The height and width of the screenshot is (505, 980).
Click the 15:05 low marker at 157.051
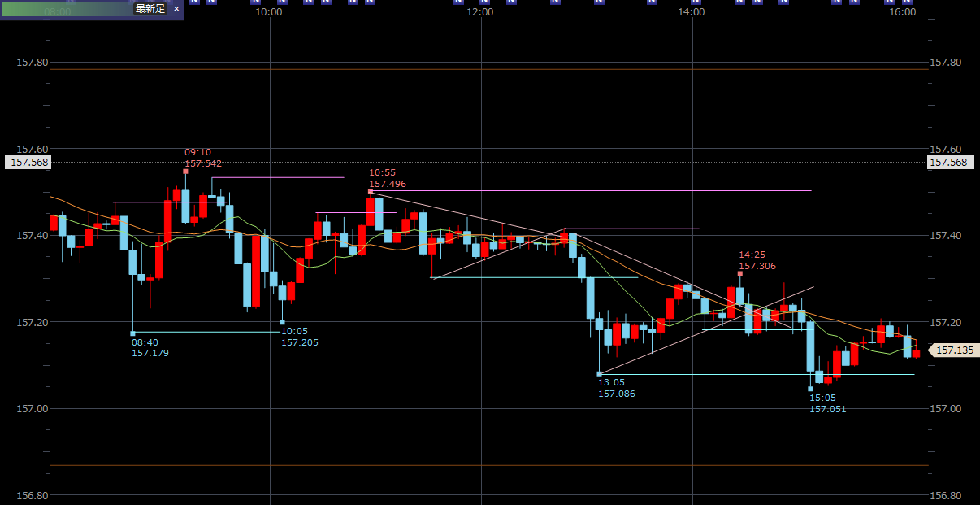[x=810, y=390]
